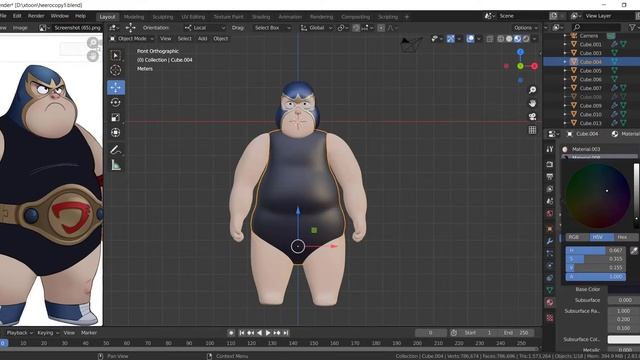The width and height of the screenshot is (640, 360).
Task: Toggle proportional editing button
Action: [381, 28]
